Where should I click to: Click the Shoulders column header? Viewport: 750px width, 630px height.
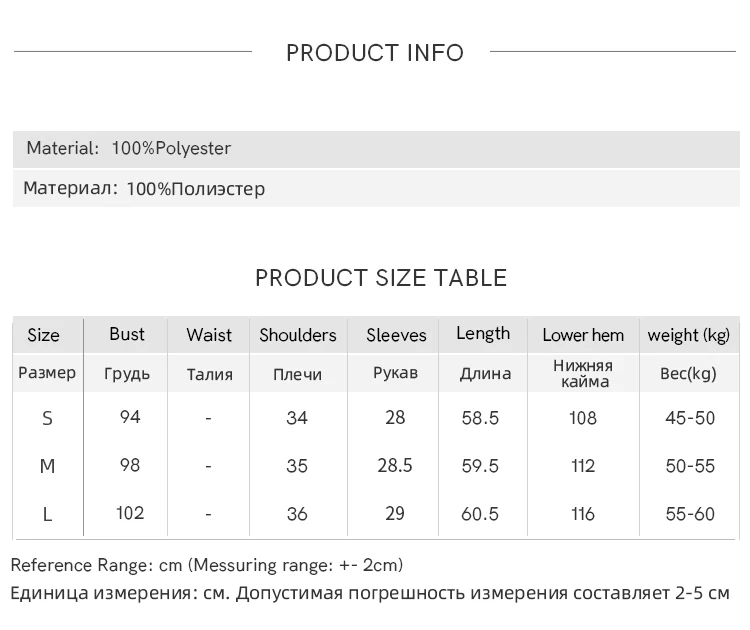pyautogui.click(x=298, y=335)
